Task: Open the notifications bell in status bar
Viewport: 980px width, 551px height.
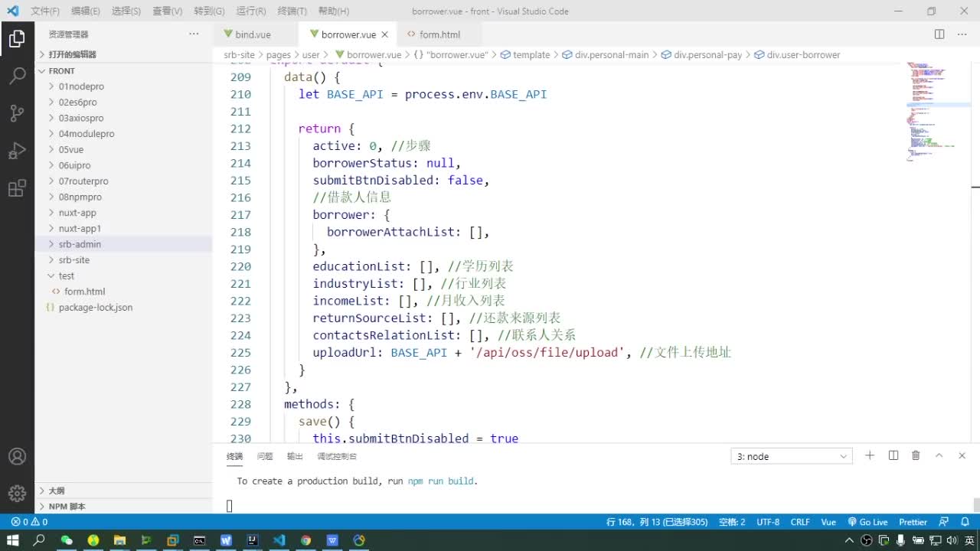Action: (966, 522)
